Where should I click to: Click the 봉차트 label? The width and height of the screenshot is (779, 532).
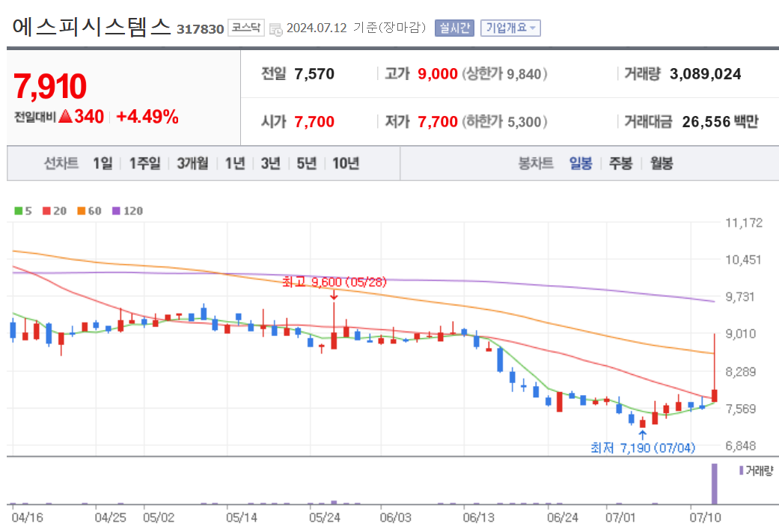536,163
